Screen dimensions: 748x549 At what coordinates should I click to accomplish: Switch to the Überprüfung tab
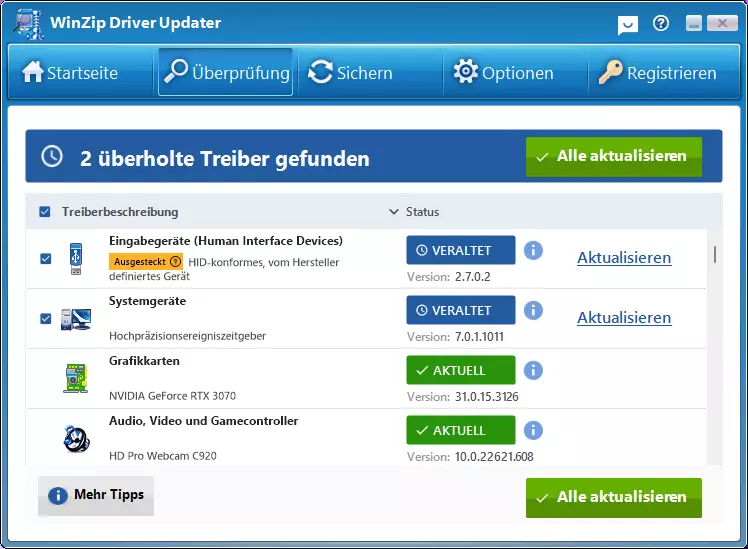tap(226, 73)
